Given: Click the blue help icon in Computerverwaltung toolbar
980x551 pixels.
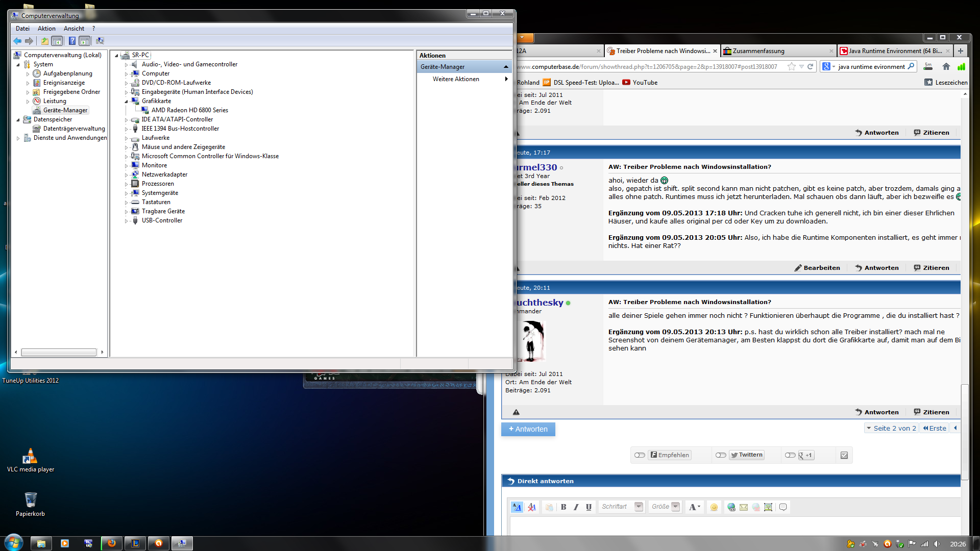Looking at the screenshot, I should pyautogui.click(x=72, y=41).
